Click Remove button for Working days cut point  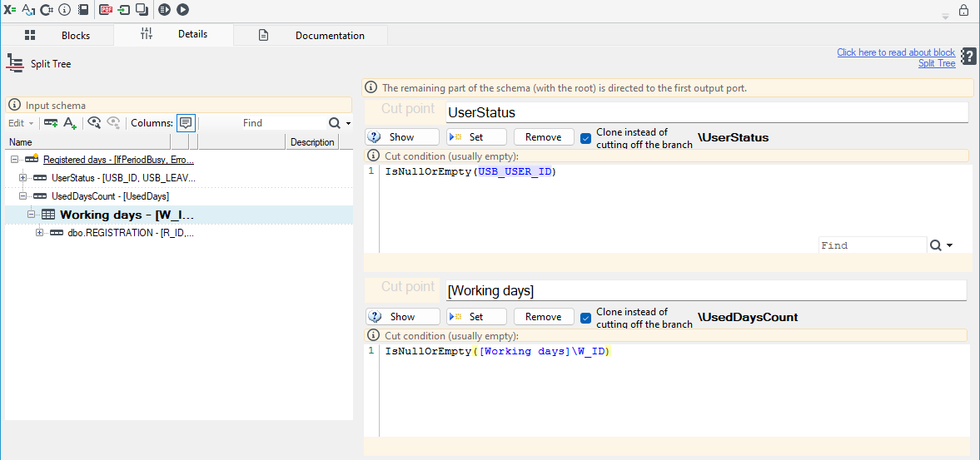(544, 317)
